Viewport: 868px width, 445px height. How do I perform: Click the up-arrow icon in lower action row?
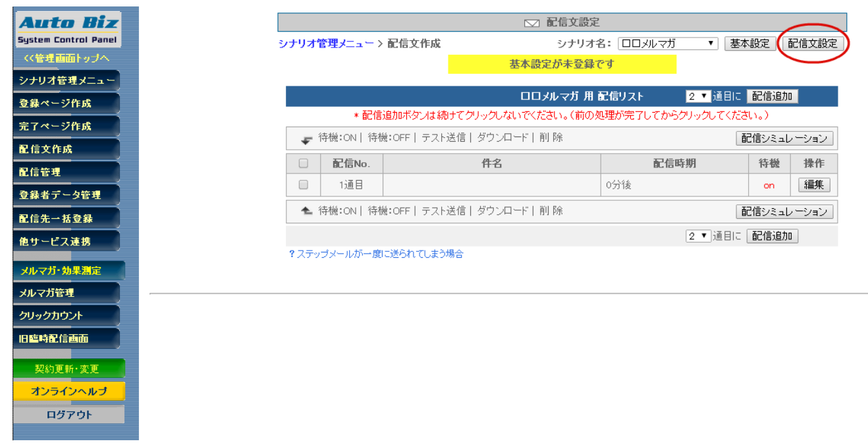[x=306, y=211]
